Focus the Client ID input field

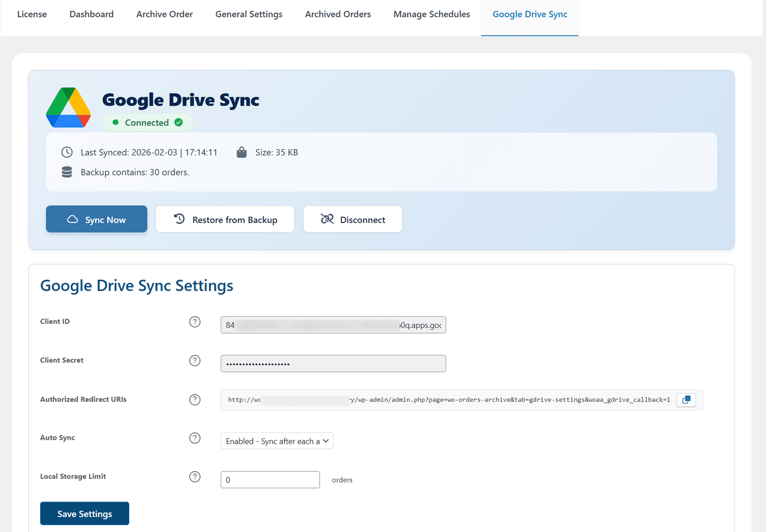click(333, 325)
